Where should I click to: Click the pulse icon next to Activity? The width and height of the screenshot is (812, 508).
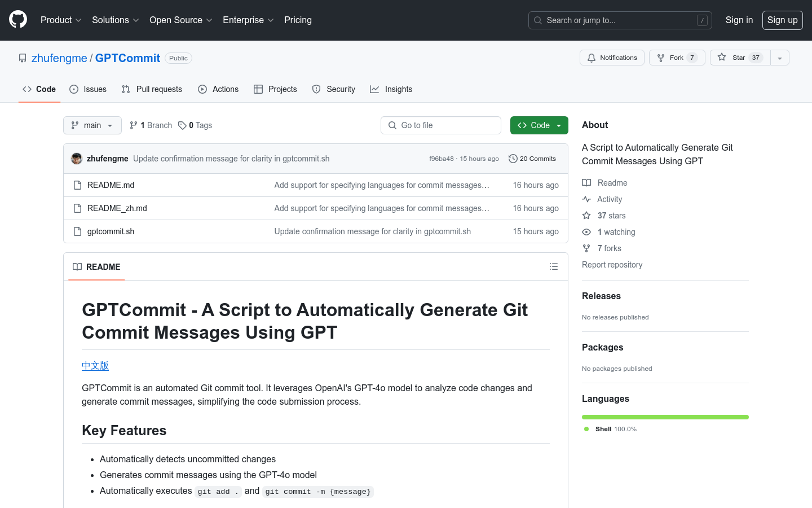click(x=586, y=199)
